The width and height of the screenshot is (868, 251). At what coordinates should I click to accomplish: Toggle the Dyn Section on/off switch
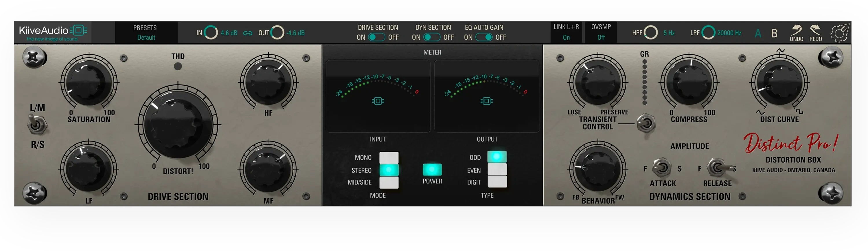[x=432, y=37]
